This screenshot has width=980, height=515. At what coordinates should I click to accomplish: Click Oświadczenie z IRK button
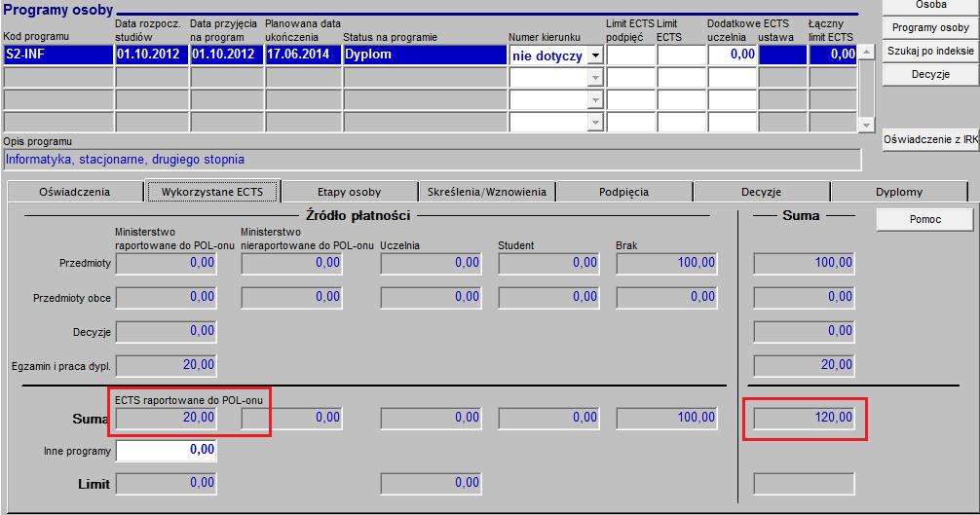(x=930, y=140)
